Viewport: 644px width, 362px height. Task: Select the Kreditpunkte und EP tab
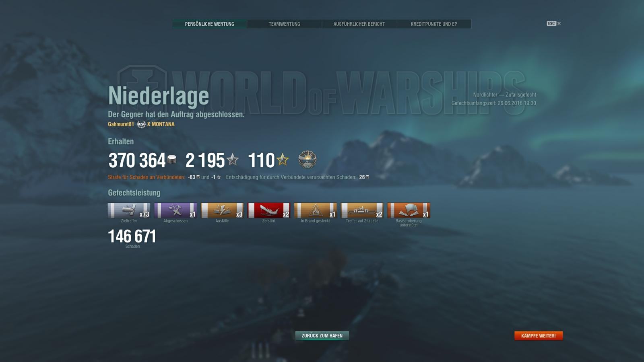click(x=434, y=24)
